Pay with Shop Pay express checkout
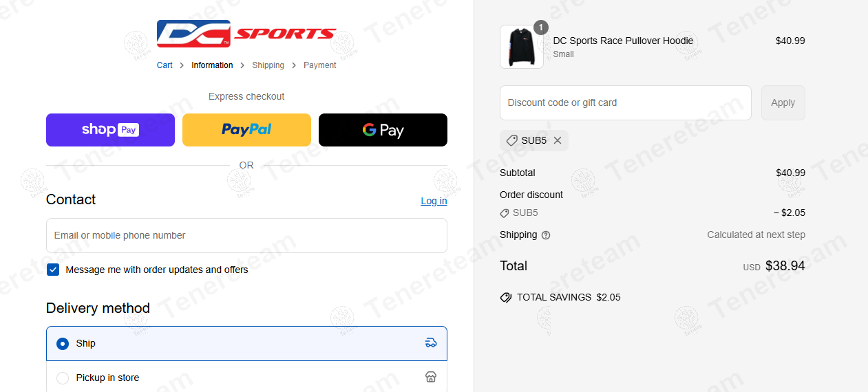The width and height of the screenshot is (868, 392). click(110, 130)
